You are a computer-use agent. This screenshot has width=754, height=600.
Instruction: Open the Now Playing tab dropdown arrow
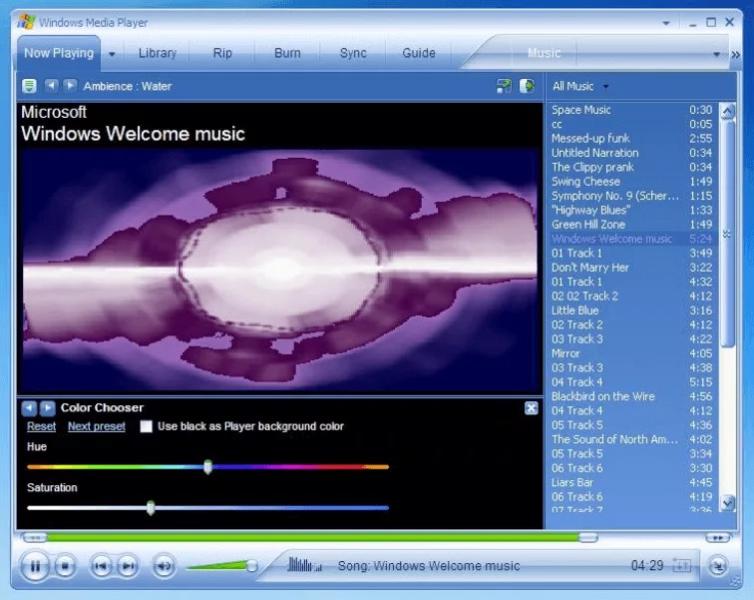pyautogui.click(x=112, y=54)
